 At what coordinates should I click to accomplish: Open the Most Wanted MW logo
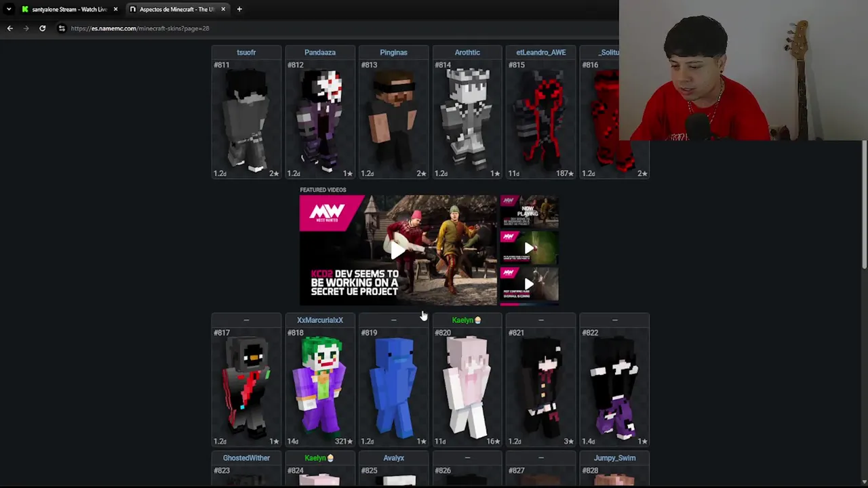[x=326, y=213]
